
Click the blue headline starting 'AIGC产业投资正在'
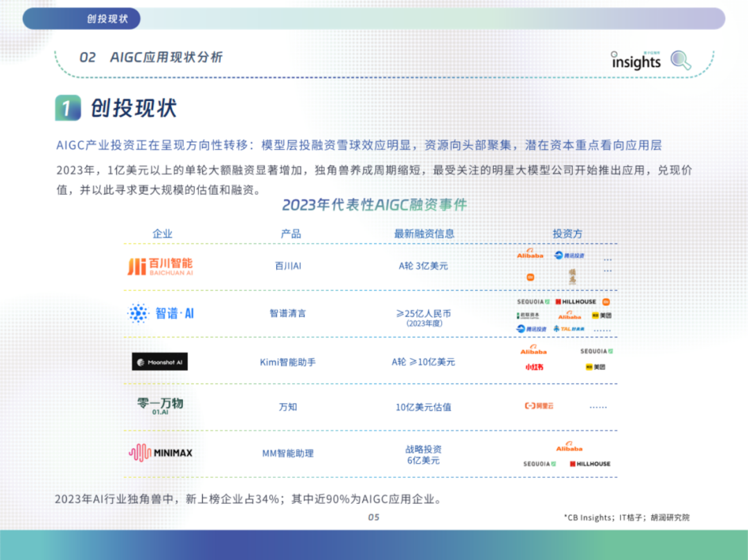click(x=359, y=145)
